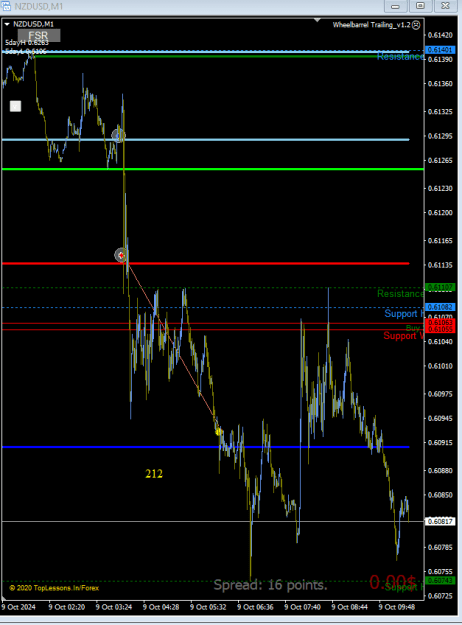Screen dimensions: 462x625
Task: Click the blue Support label at right
Action: pos(404,314)
